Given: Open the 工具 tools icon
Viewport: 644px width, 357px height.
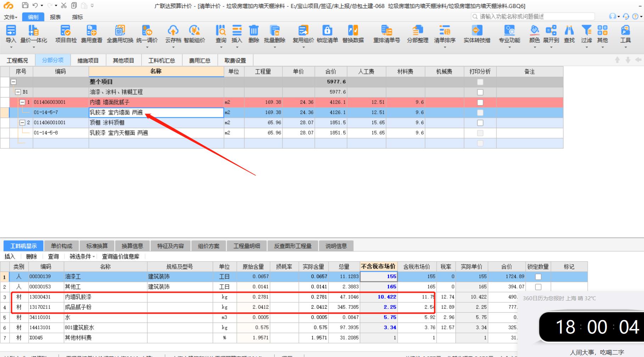Looking at the screenshot, I should coord(625,31).
